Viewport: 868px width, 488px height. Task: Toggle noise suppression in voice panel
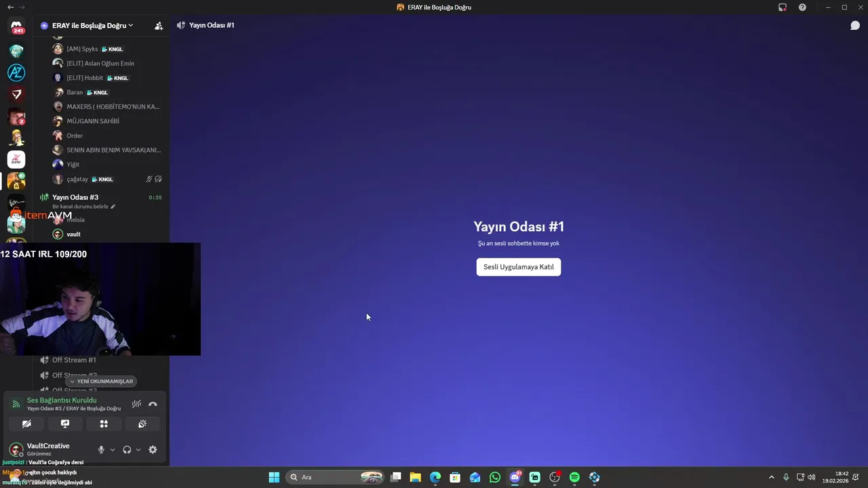(136, 404)
